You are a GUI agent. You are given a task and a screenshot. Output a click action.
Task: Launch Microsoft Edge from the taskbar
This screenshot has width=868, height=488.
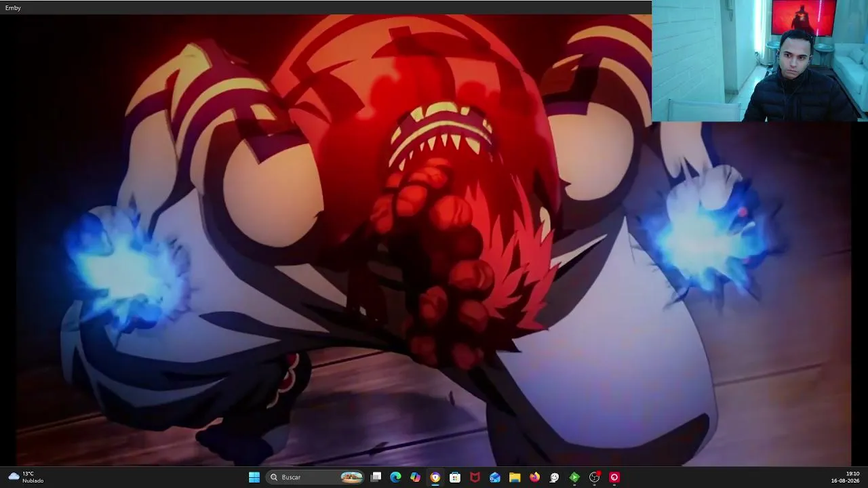(396, 477)
